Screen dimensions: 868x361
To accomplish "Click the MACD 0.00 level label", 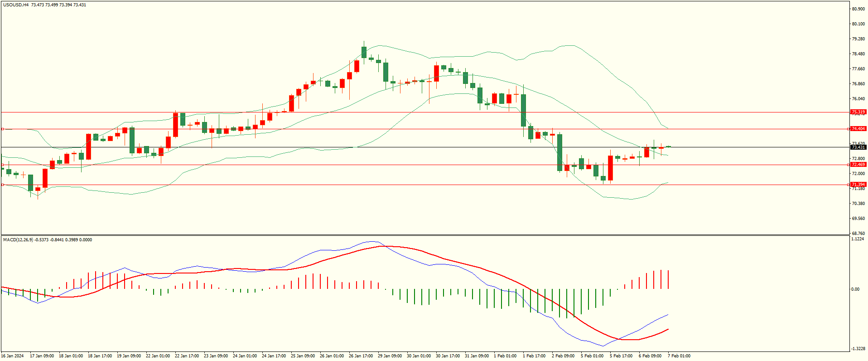I will tap(855, 289).
